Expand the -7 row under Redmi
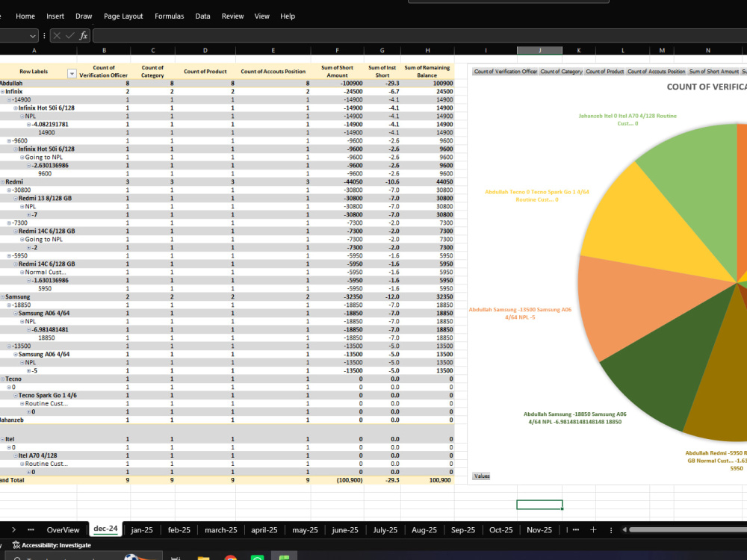Screen dimensions: 747x560 (x=29, y=215)
